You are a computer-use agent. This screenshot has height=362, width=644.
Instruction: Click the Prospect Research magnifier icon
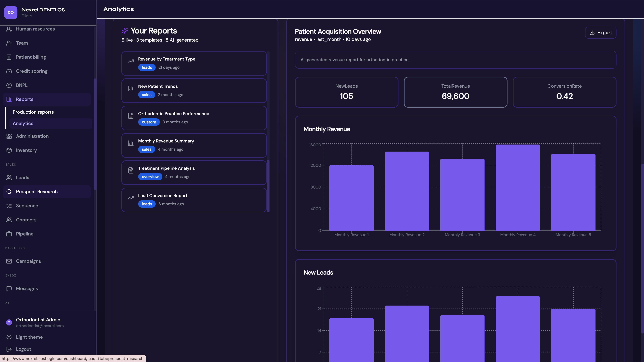point(9,192)
